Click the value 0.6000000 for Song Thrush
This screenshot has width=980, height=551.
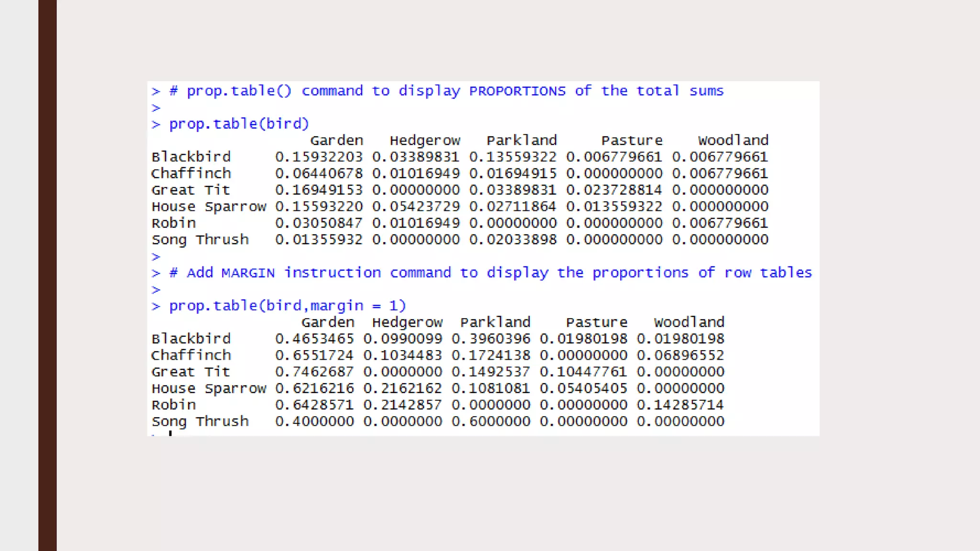coord(490,421)
